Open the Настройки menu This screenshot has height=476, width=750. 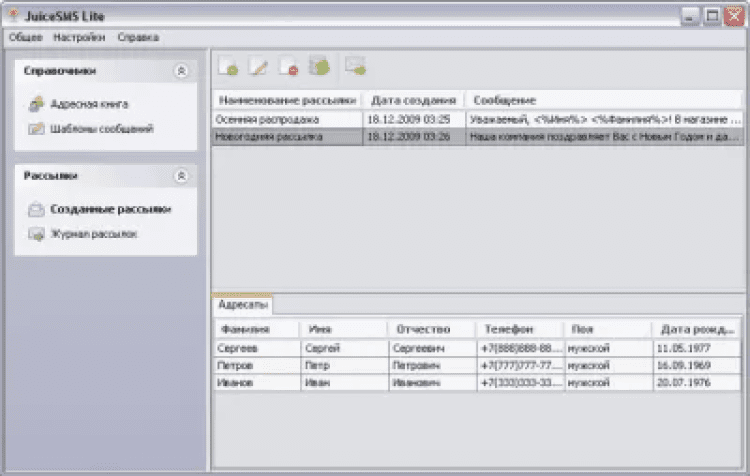pos(79,37)
